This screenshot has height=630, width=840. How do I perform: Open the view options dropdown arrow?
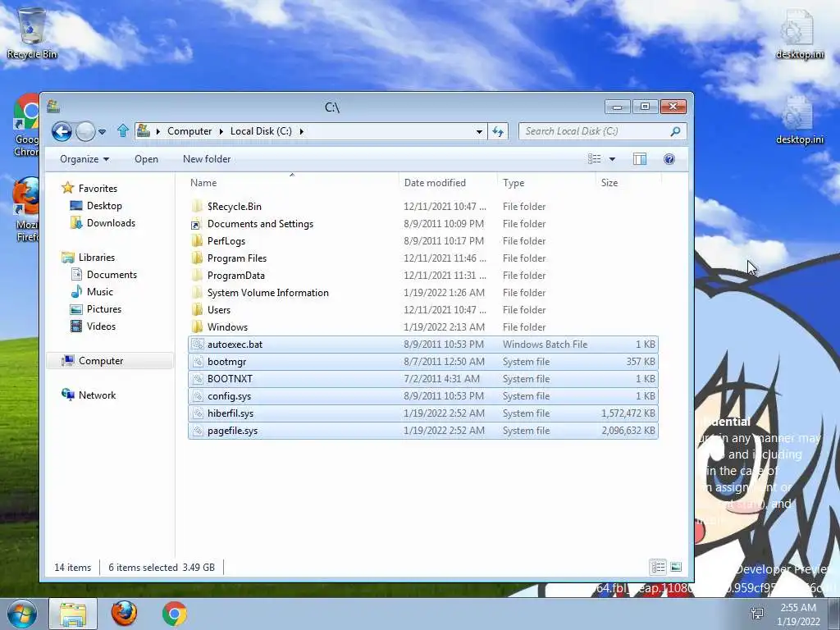click(612, 159)
